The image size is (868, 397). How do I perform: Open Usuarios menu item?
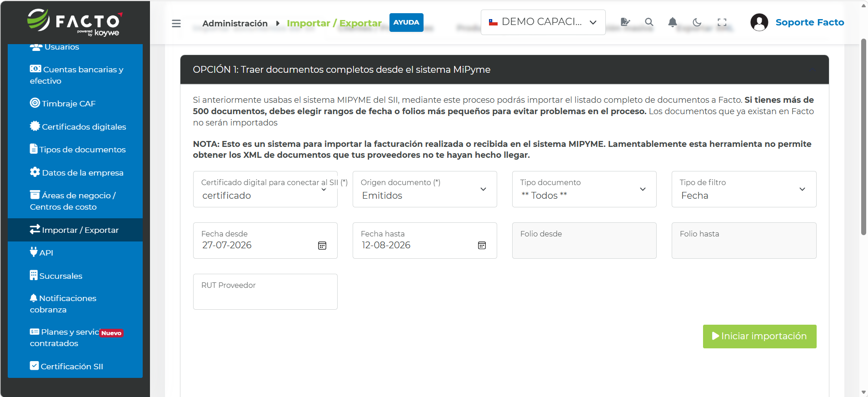[75, 47]
